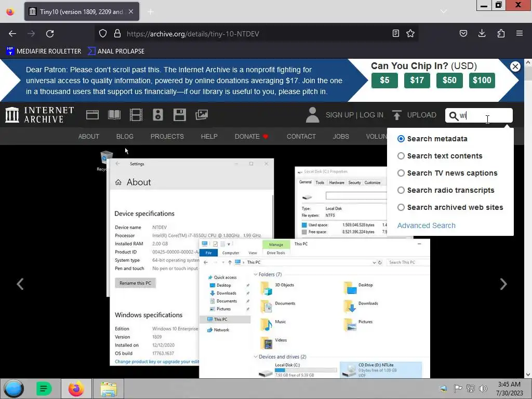Open the Software floppy disk icon
532x399 pixels.
coord(179,115)
